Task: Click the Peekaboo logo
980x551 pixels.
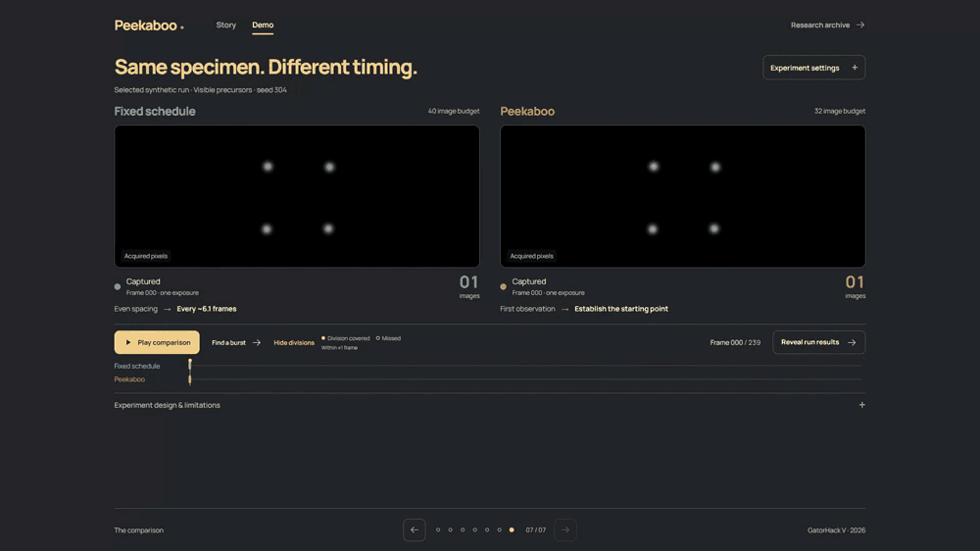Action: (x=149, y=25)
